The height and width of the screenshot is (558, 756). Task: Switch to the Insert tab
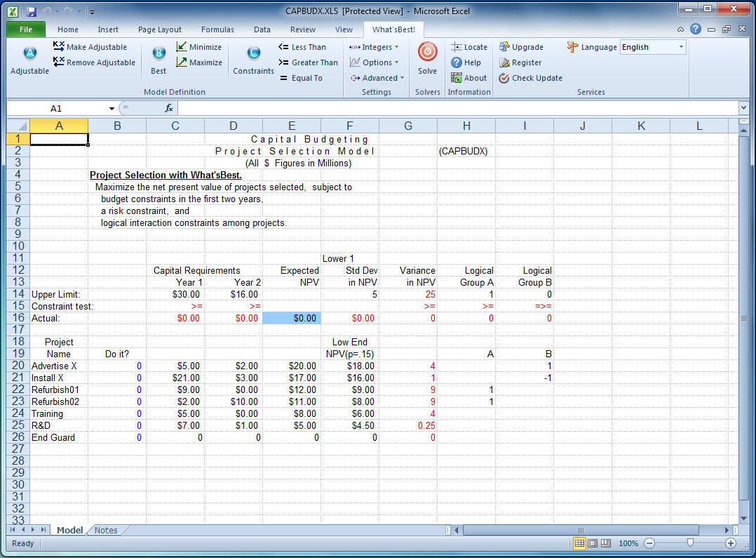point(108,29)
